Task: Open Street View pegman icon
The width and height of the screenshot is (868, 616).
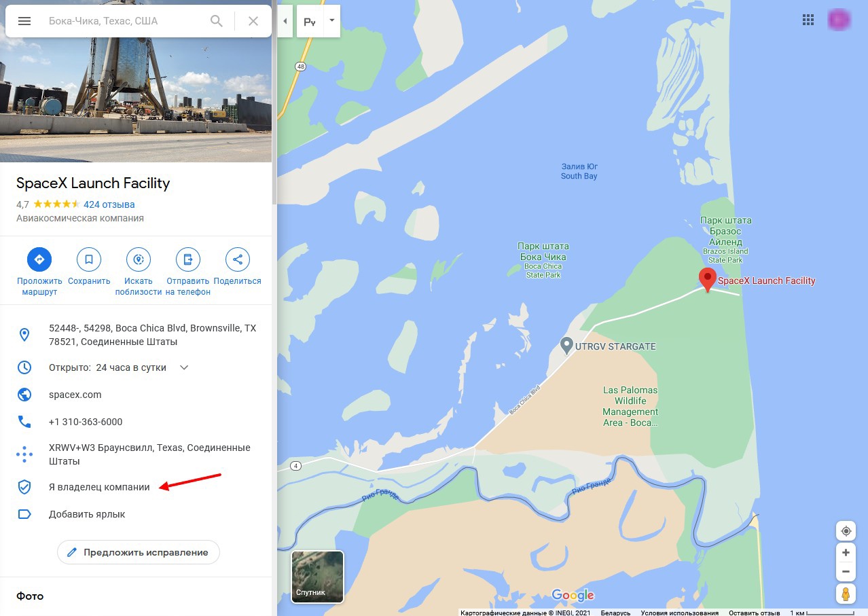Action: pyautogui.click(x=846, y=594)
